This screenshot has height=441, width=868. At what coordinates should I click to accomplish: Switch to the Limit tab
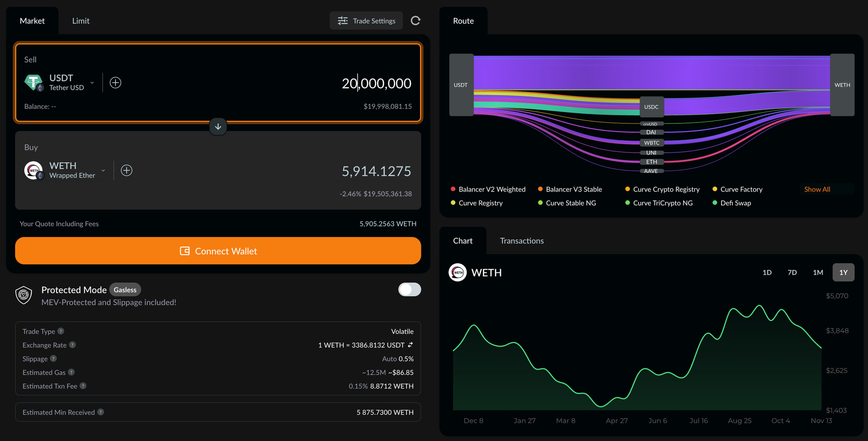pos(81,21)
